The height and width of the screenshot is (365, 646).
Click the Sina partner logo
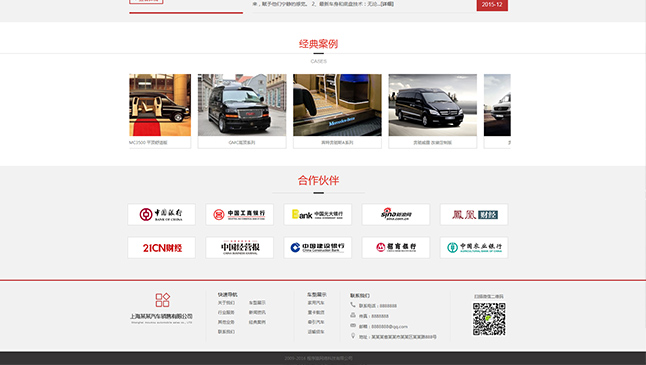(x=396, y=214)
